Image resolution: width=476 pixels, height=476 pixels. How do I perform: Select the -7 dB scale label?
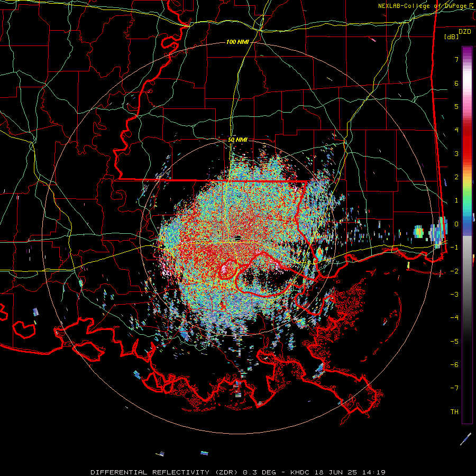tap(454, 388)
